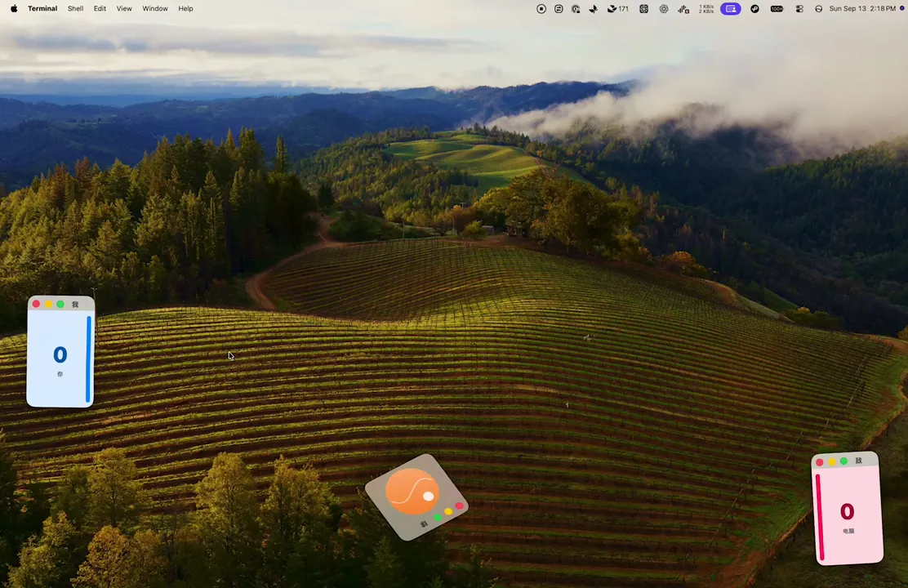This screenshot has height=588, width=908.
Task: Open the Terminal application menu
Action: [x=42, y=9]
